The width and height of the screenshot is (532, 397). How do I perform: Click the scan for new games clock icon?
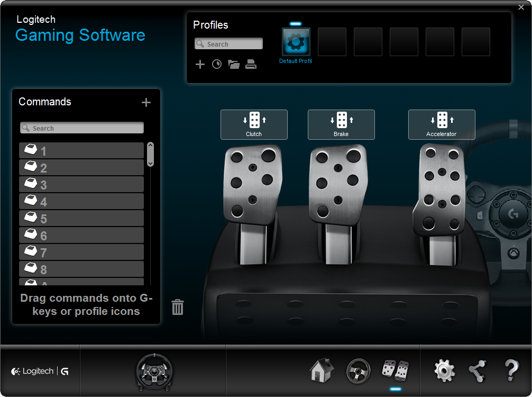click(217, 65)
